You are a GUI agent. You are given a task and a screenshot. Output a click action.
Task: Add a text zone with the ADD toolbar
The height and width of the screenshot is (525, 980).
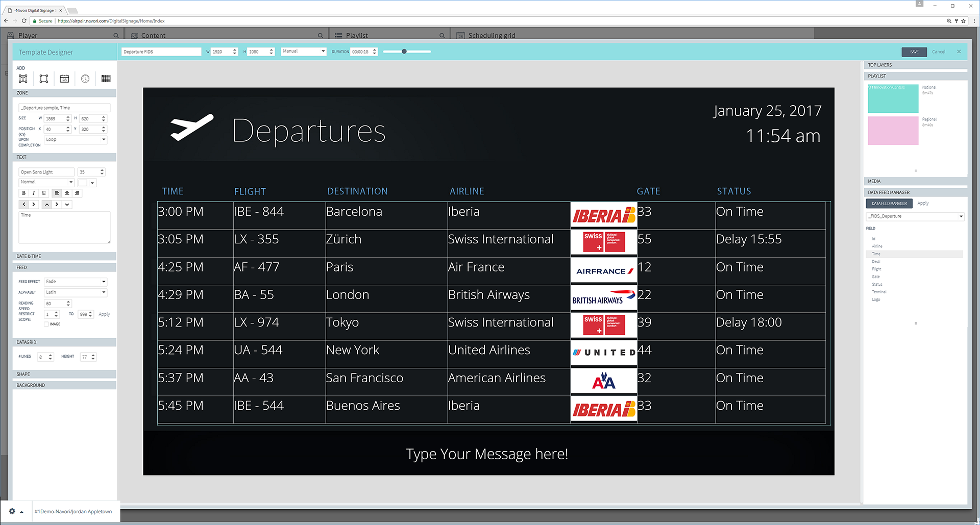pos(23,79)
